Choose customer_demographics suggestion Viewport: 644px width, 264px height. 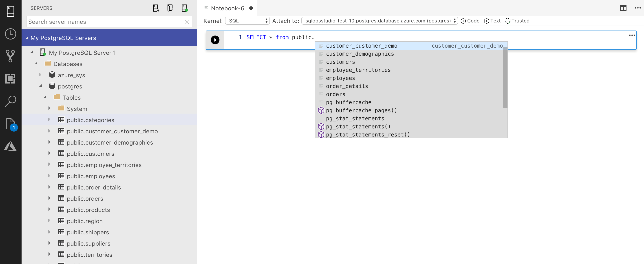(409, 54)
